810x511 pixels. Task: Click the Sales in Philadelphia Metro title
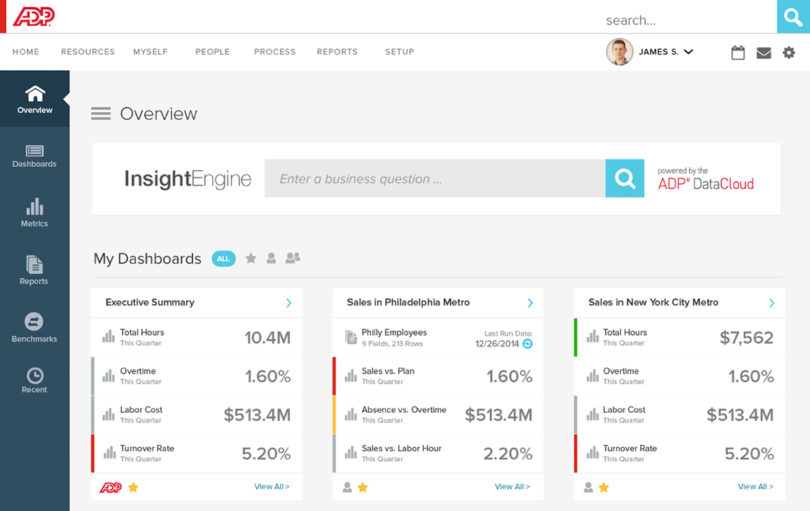tap(408, 302)
